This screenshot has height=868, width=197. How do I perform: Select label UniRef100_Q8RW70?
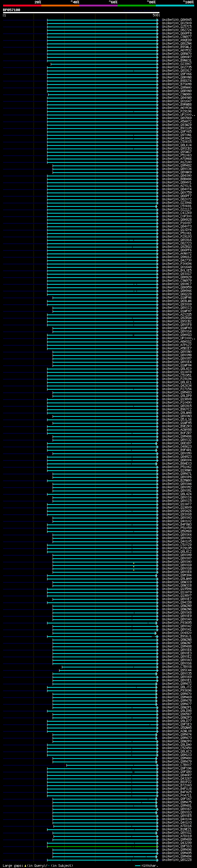[177, 54]
